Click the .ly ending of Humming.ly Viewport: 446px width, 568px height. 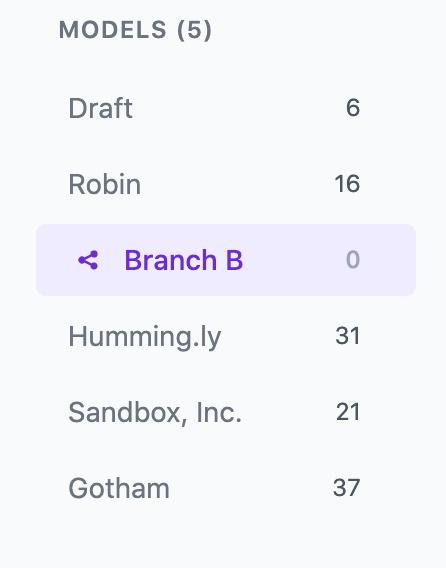207,337
